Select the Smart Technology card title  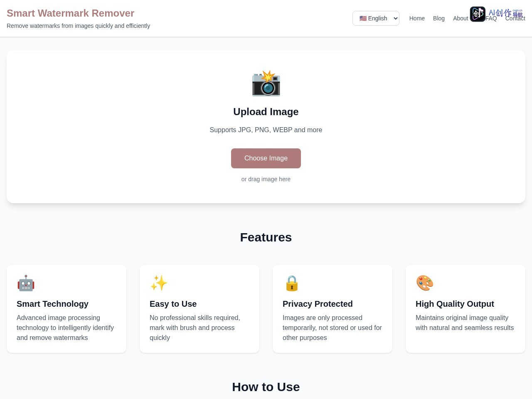52,304
